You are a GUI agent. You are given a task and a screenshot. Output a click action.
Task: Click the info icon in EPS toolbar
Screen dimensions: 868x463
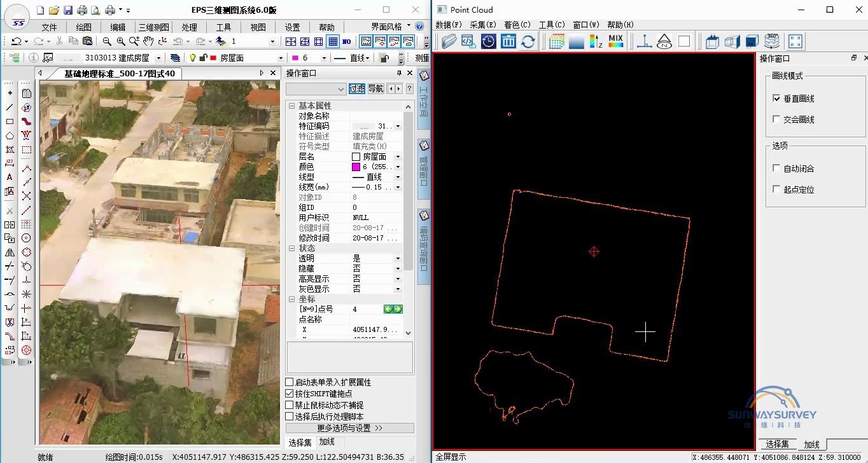(34, 58)
